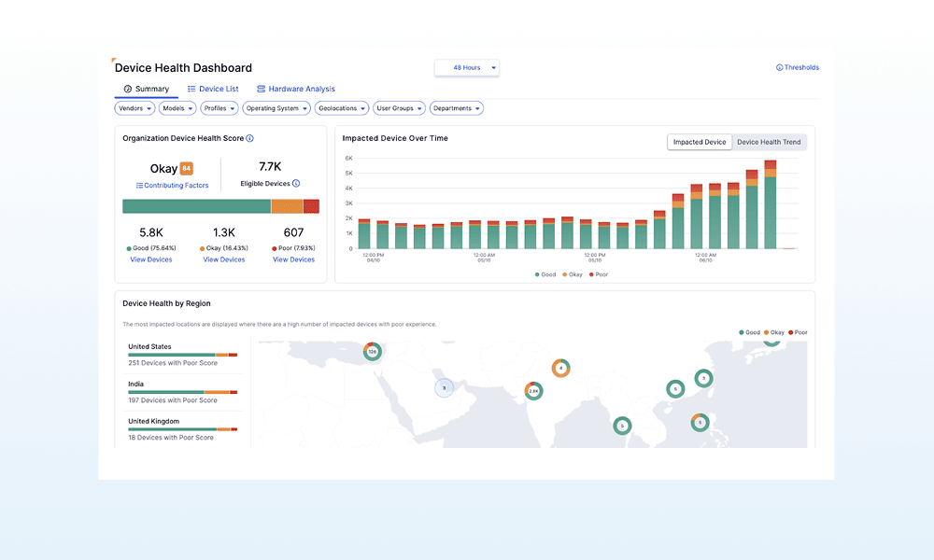Click the orange Okay segment of health bar
The image size is (934, 560).
pyautogui.click(x=288, y=206)
